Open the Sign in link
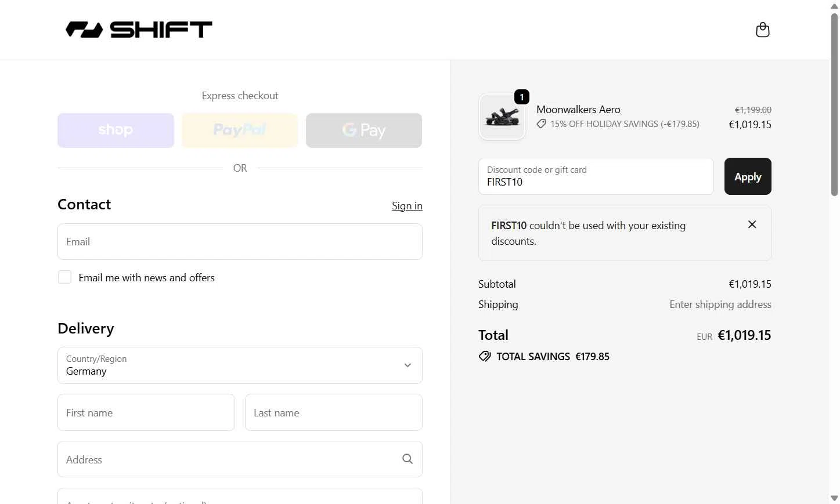The width and height of the screenshot is (840, 504). pyautogui.click(x=407, y=206)
